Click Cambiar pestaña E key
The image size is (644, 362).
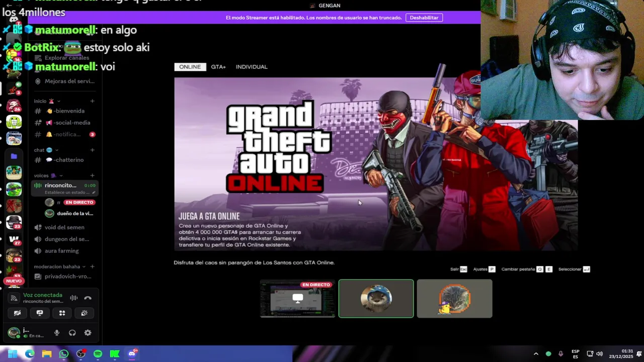point(549,269)
